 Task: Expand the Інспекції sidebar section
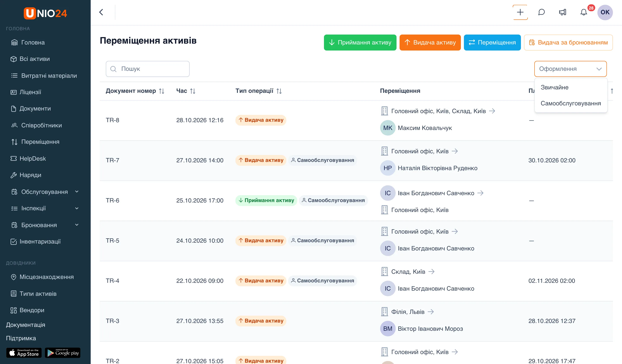[77, 208]
